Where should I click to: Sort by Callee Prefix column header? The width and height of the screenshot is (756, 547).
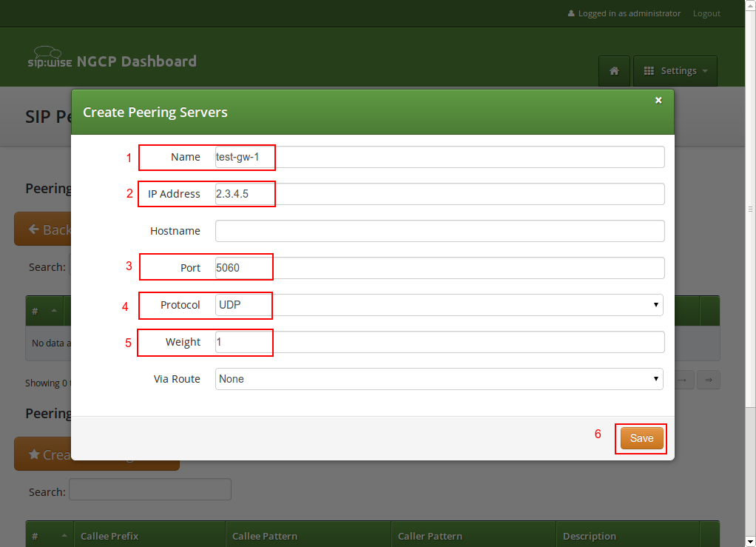(149, 536)
